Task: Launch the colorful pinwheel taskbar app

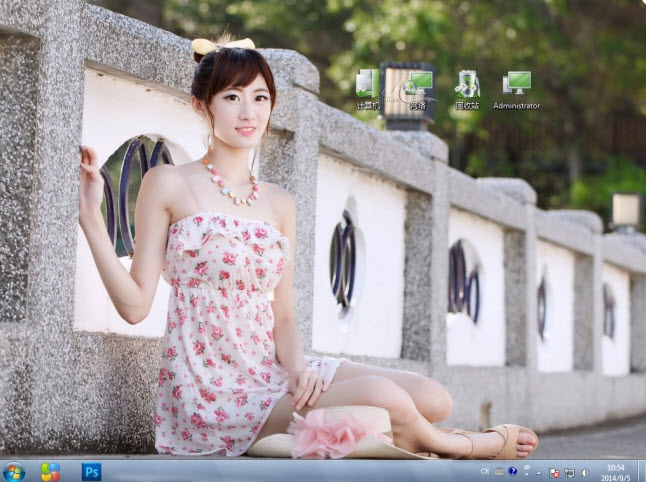Action: [x=50, y=471]
